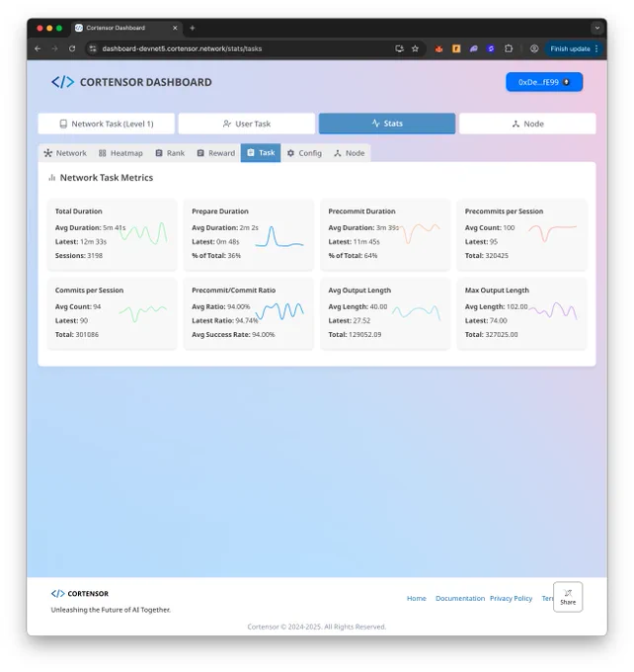Click the footer Cortensor logo

click(x=80, y=594)
